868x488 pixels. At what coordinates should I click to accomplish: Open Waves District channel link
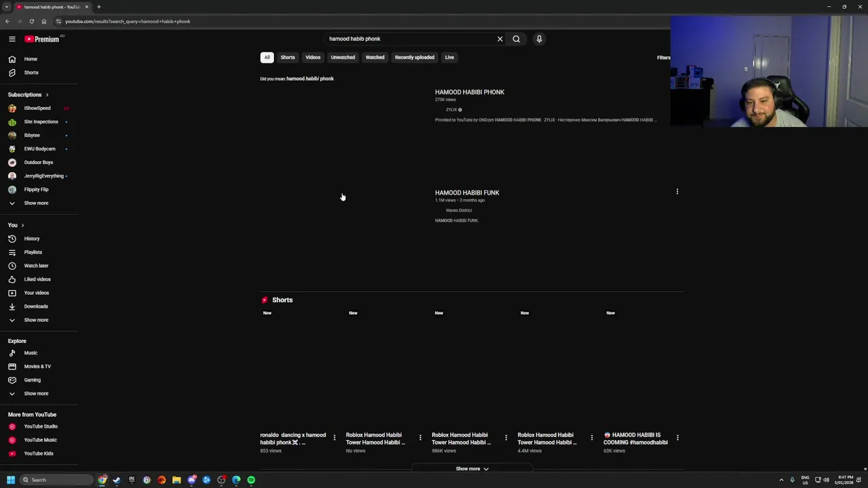pos(458,210)
